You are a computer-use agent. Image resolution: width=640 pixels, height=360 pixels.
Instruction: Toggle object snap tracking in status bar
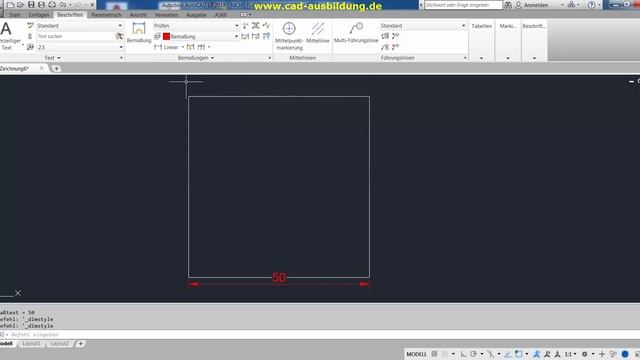coord(508,354)
